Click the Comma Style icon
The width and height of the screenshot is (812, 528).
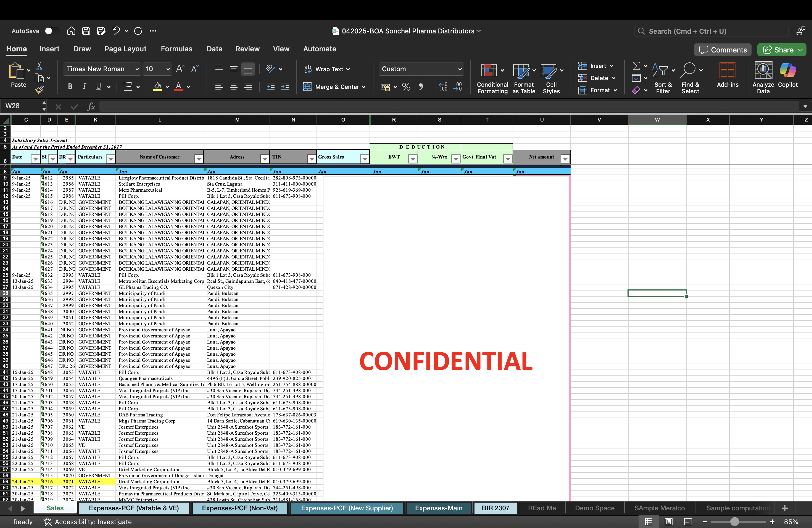[421, 87]
